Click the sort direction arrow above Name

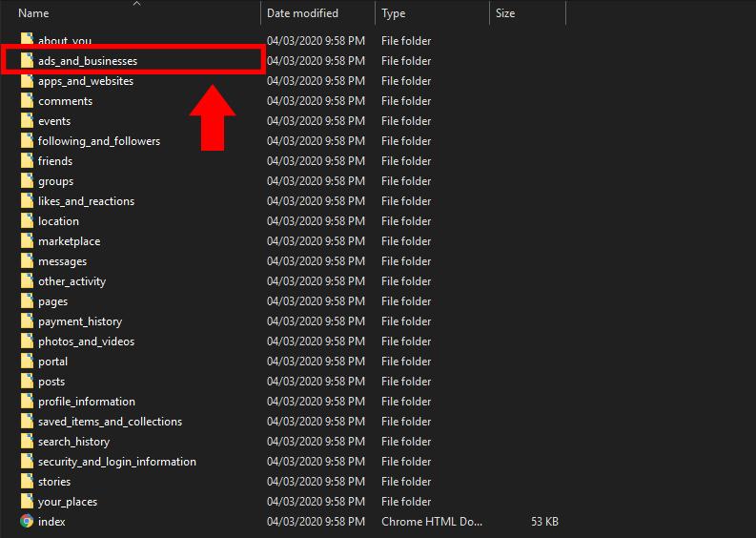pyautogui.click(x=137, y=4)
